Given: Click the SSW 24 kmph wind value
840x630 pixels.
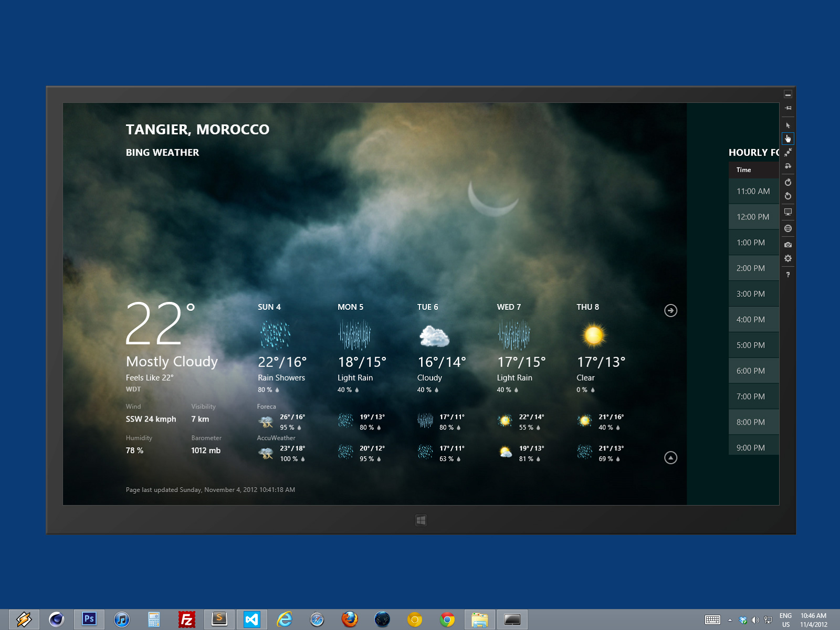Looking at the screenshot, I should (x=151, y=419).
